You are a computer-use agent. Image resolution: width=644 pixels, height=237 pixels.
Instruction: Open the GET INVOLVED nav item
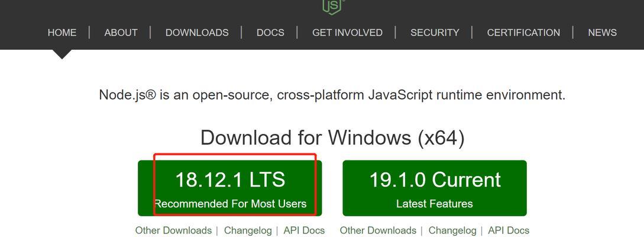(347, 33)
